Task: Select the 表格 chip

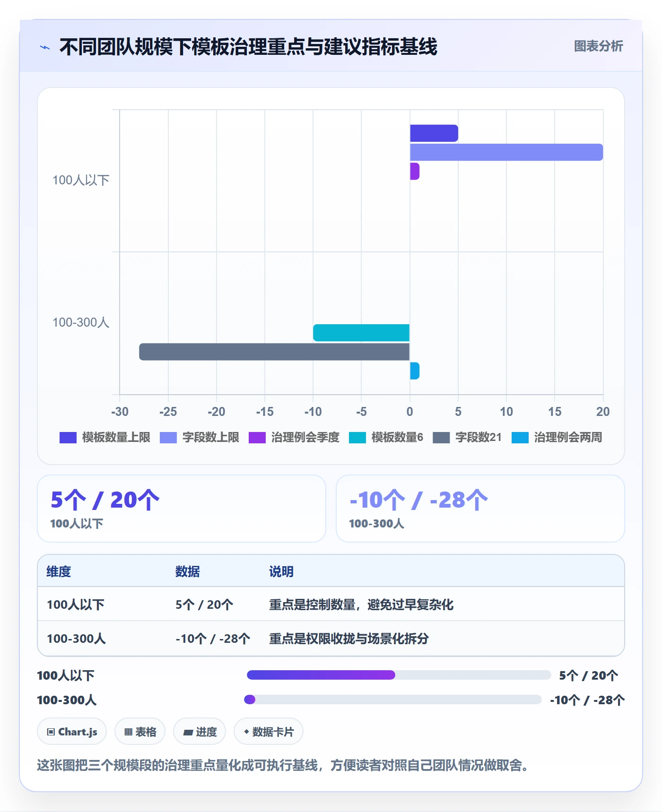Action: pos(140,732)
